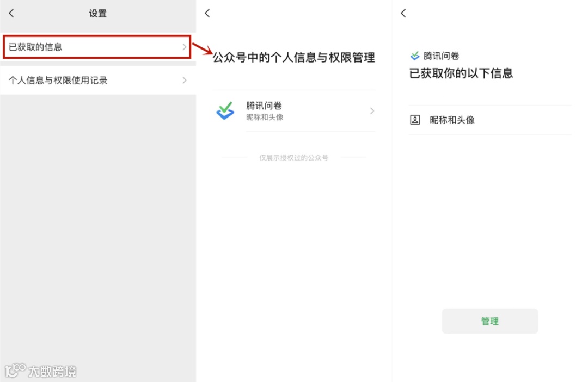Click the 设置 page title
The height and width of the screenshot is (382, 588).
click(x=98, y=14)
